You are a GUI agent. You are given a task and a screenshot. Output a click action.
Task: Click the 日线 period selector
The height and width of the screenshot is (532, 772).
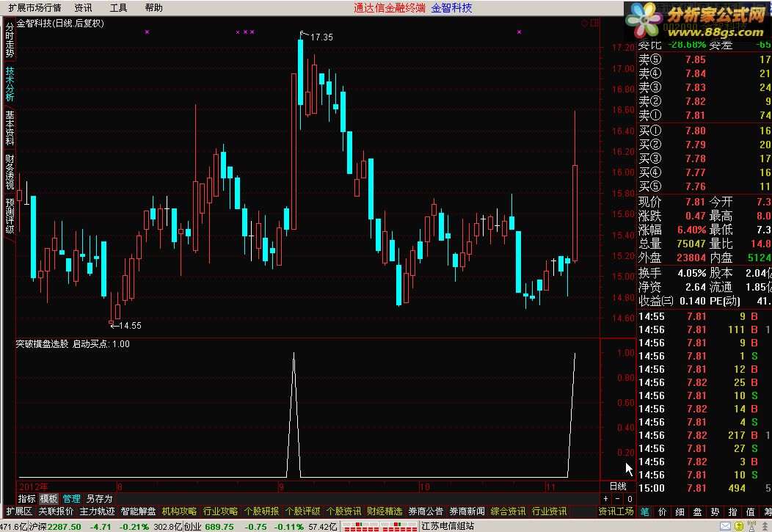[618, 487]
